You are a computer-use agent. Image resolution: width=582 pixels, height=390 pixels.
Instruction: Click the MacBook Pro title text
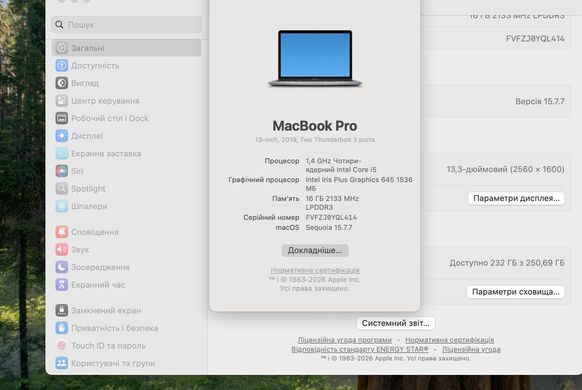(x=315, y=126)
